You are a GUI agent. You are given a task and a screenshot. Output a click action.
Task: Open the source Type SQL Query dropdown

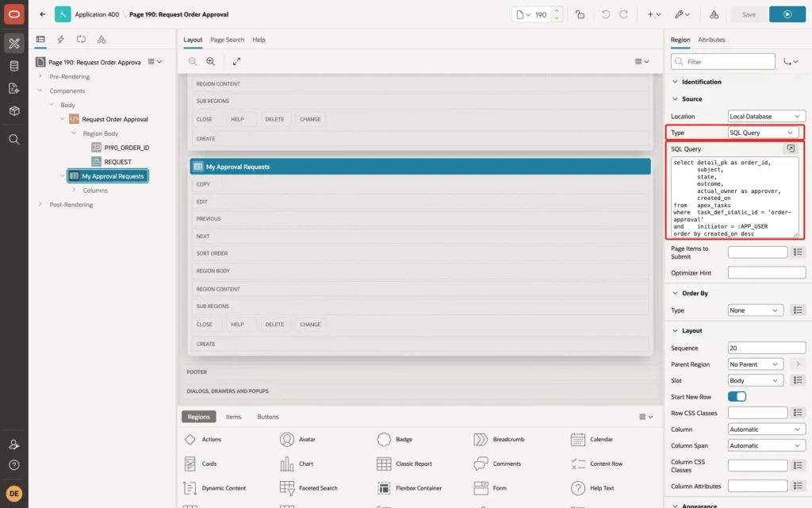(x=761, y=133)
